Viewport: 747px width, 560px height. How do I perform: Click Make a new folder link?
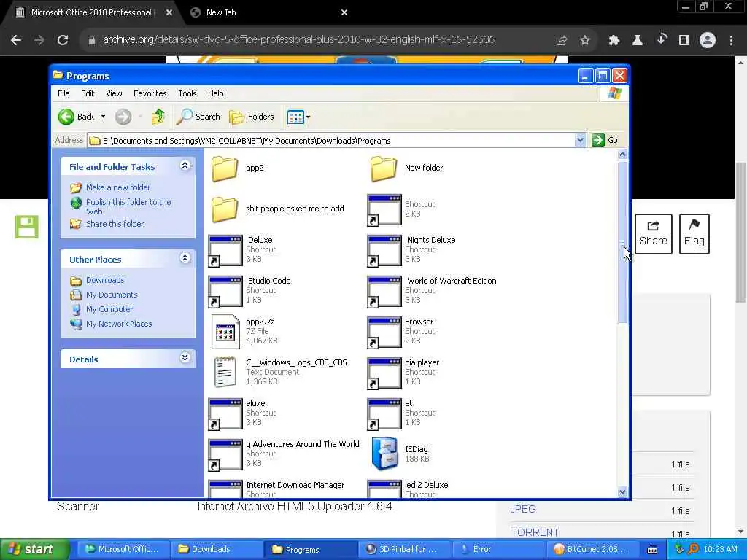pos(117,187)
